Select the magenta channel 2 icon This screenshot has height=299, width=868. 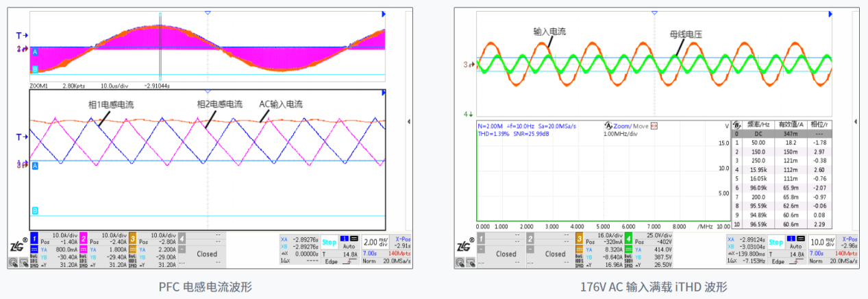point(84,238)
